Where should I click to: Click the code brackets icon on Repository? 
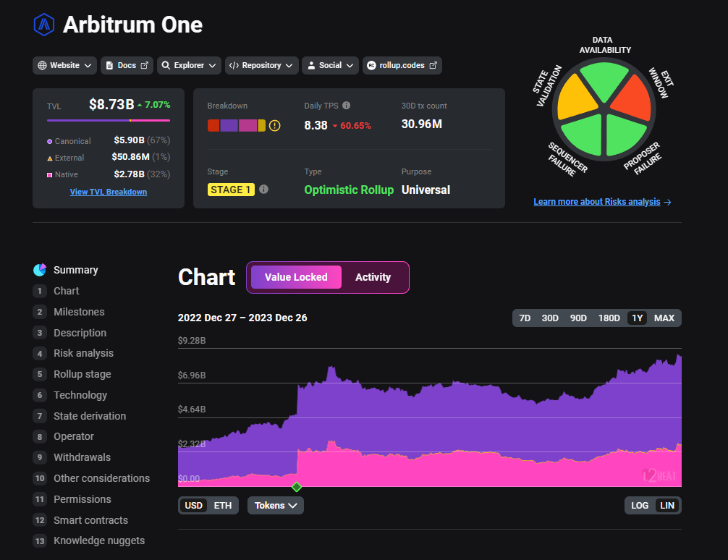234,65
